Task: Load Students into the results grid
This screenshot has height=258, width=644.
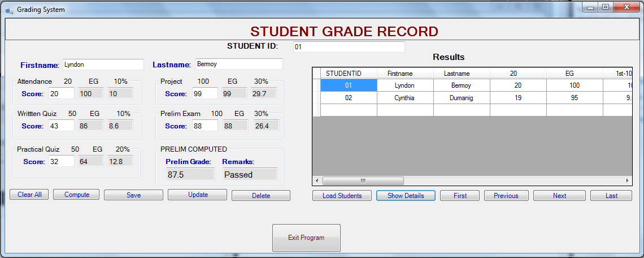Action: (342, 195)
